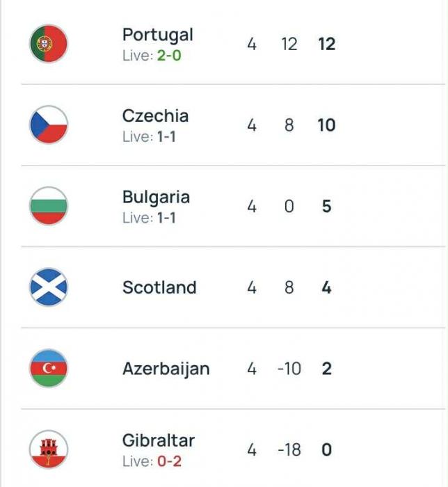This screenshot has width=448, height=487.
Task: Click the Gibraltar flag icon
Action: (48, 449)
